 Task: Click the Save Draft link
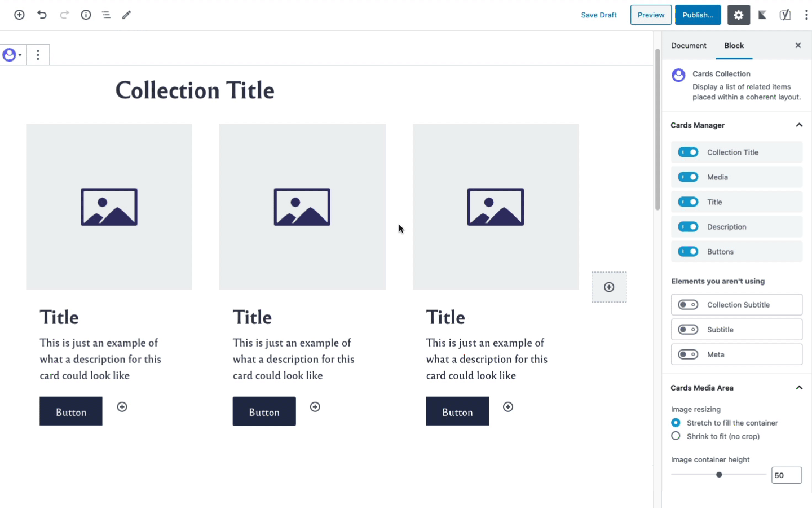(x=599, y=15)
